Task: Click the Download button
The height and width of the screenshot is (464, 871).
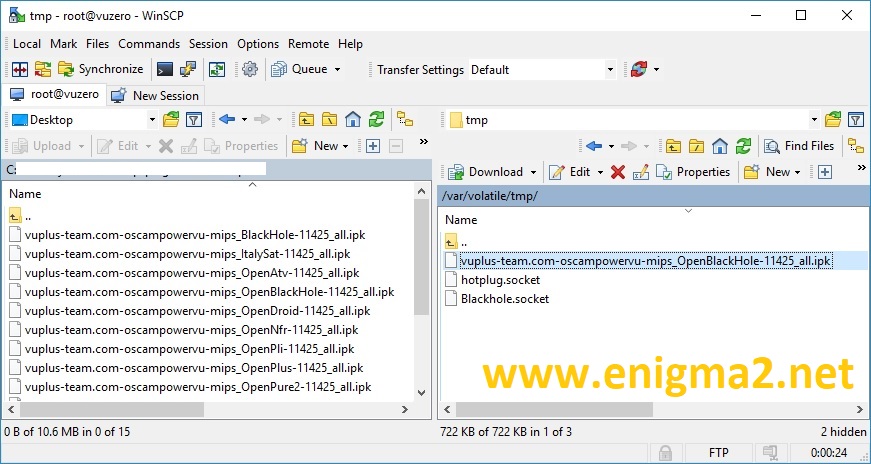Action: [x=485, y=172]
